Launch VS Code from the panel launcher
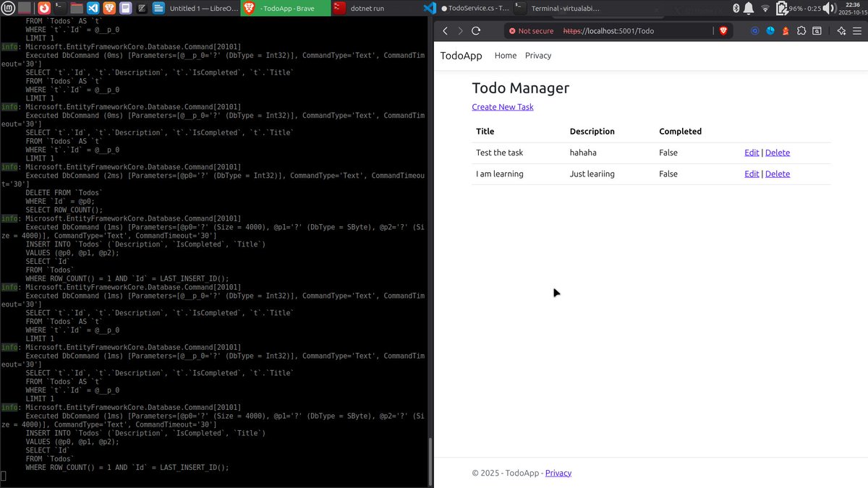 [93, 9]
